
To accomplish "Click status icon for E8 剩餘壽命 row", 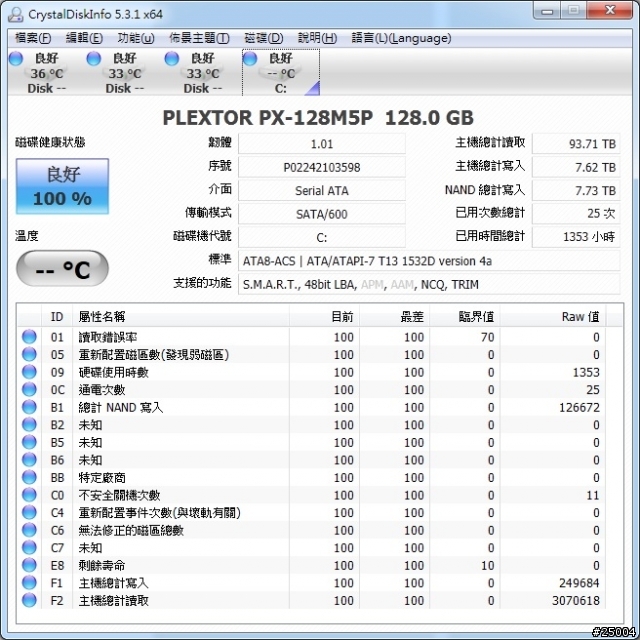I will 29,565.
